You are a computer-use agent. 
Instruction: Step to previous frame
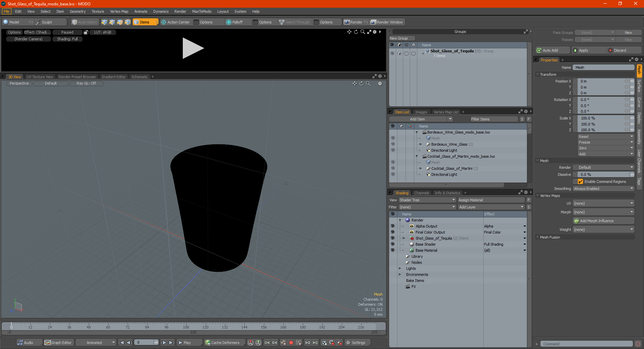click(129, 343)
